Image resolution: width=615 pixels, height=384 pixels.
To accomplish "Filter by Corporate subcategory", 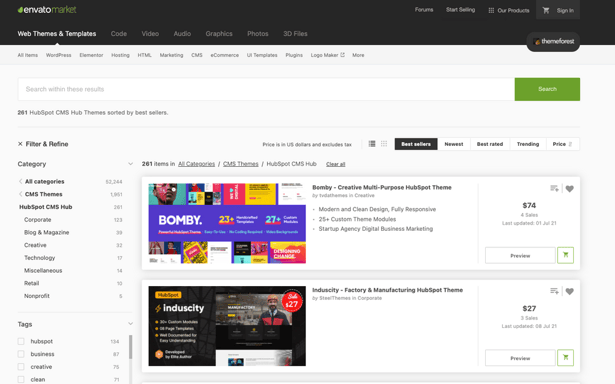I will [38, 220].
